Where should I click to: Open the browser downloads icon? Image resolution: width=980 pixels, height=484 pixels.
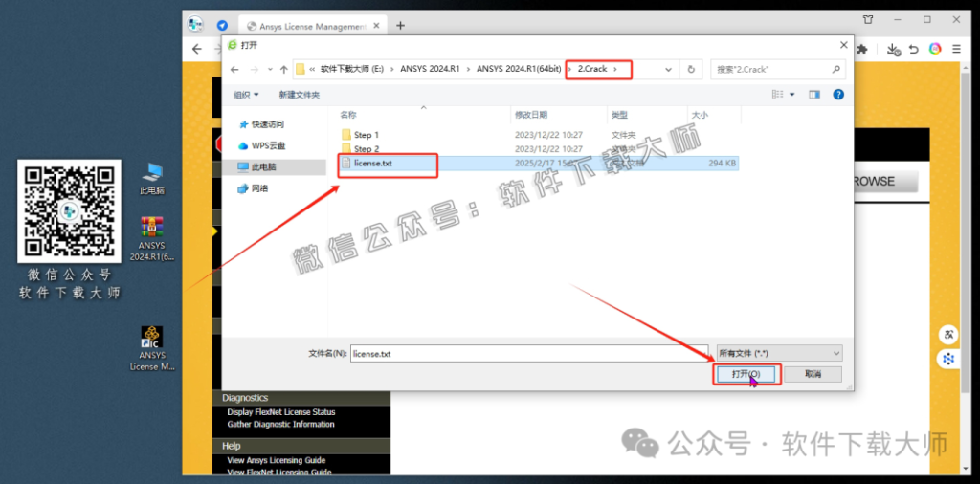coord(893,49)
